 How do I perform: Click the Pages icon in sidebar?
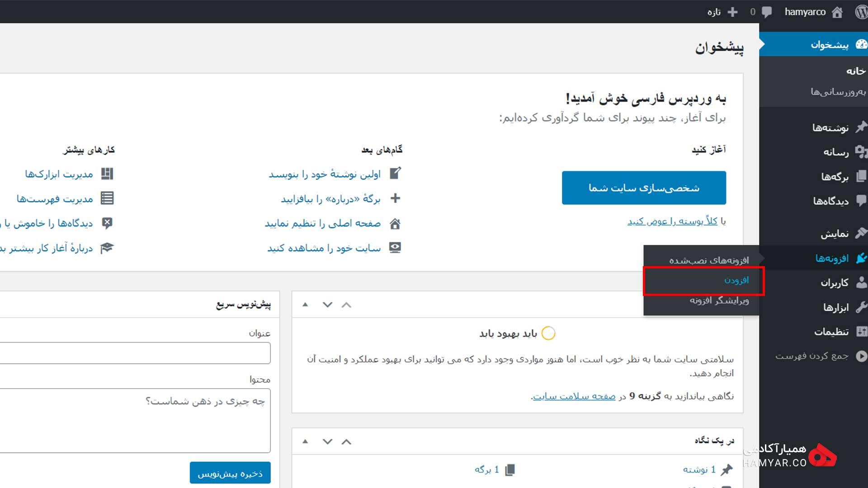pyautogui.click(x=861, y=176)
